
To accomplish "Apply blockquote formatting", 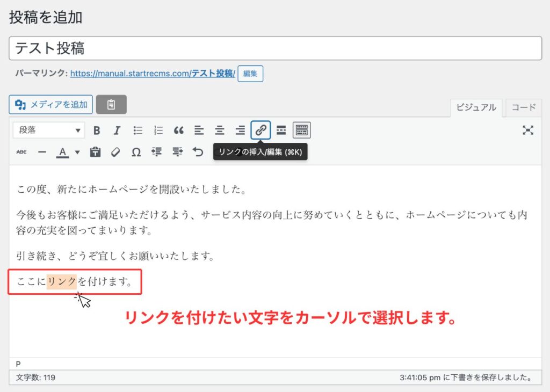I will 179,130.
